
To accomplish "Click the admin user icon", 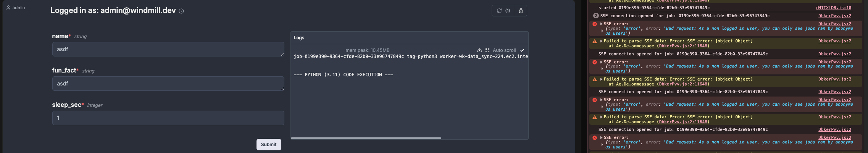I will (x=8, y=8).
